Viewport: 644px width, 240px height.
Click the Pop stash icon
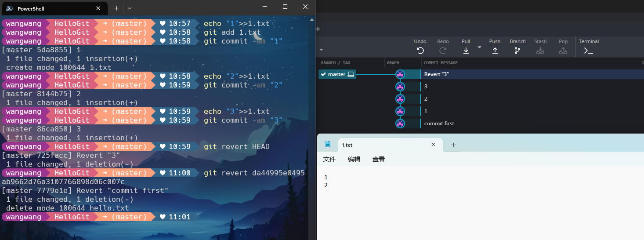coord(563,51)
